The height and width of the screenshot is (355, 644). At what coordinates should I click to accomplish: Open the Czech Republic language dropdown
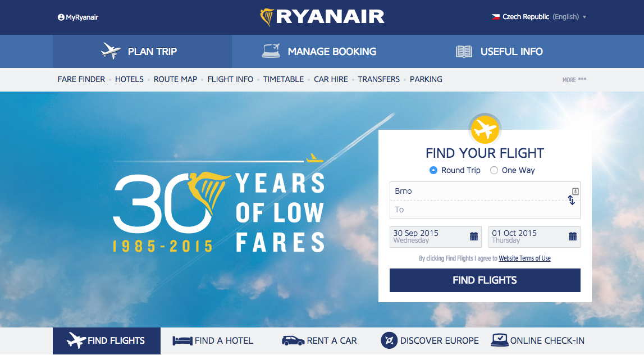click(539, 17)
